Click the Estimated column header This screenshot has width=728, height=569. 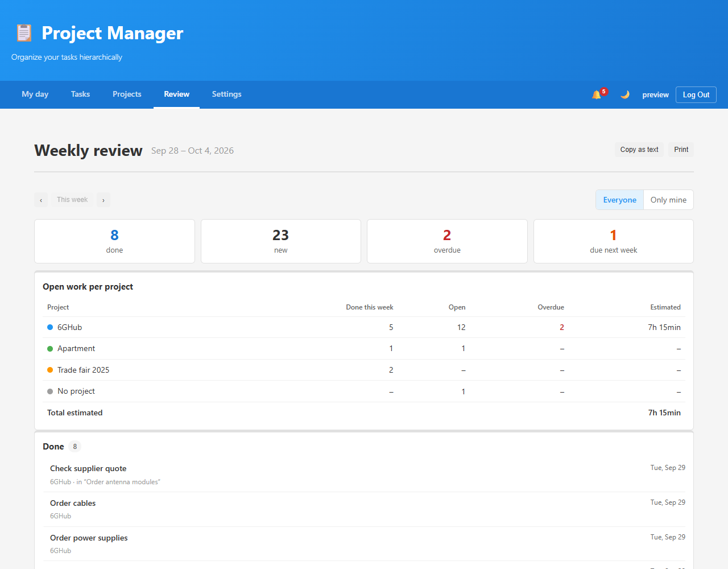click(x=665, y=307)
